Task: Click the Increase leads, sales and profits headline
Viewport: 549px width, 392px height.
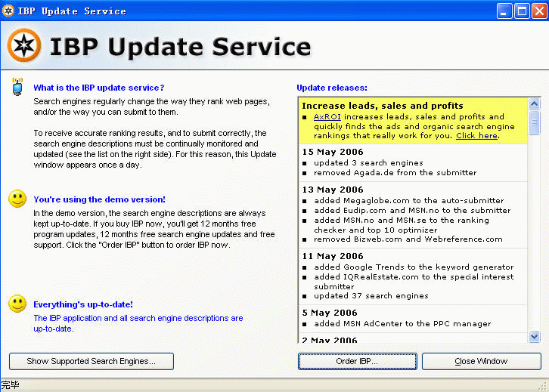Action: click(x=383, y=106)
